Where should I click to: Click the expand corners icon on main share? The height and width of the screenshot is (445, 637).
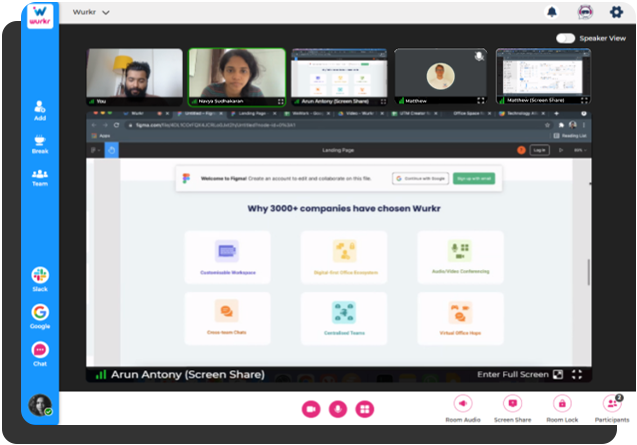coord(577,374)
